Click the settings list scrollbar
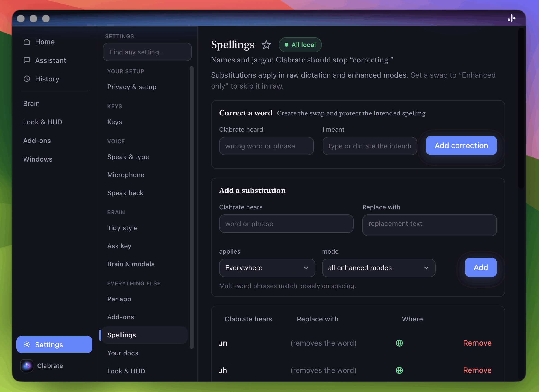The width and height of the screenshot is (539, 392). tap(192, 207)
